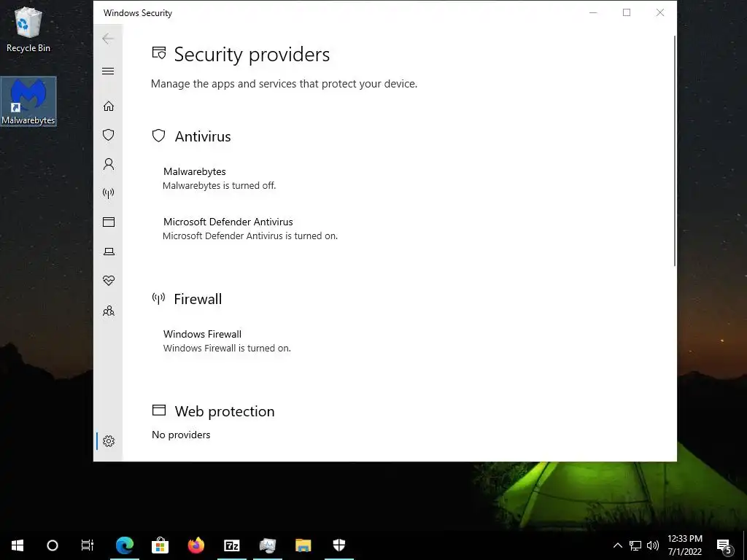Screen dimensions: 747x560
Task: Click 'Malwarebytes is turned off.' status text
Action: [x=219, y=186]
